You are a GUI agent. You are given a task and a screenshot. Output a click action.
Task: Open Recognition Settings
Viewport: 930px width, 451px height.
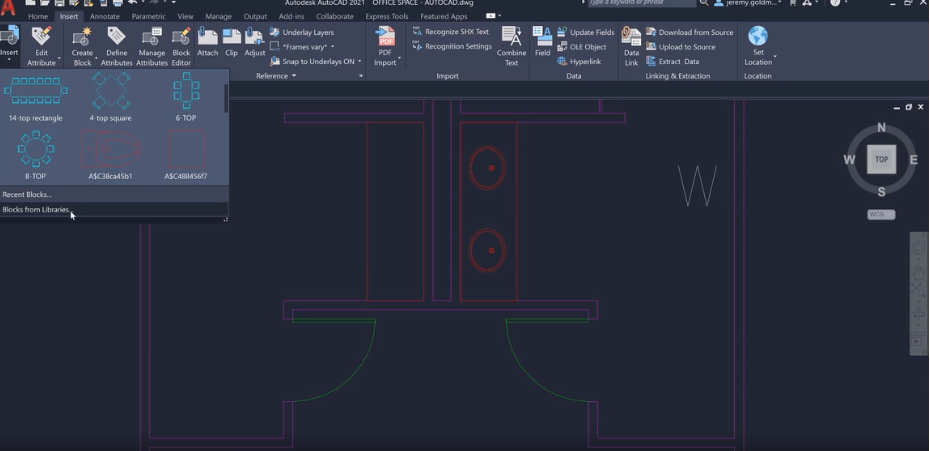pyautogui.click(x=452, y=46)
